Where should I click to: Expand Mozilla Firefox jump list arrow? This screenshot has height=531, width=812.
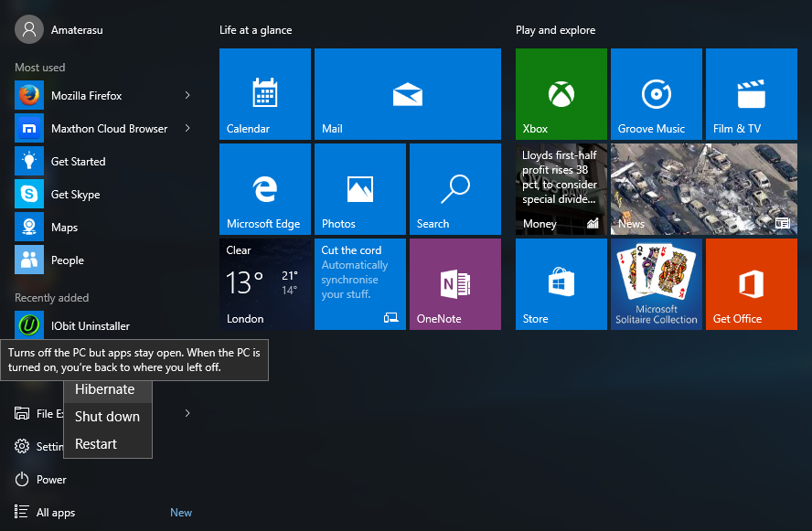(x=187, y=95)
